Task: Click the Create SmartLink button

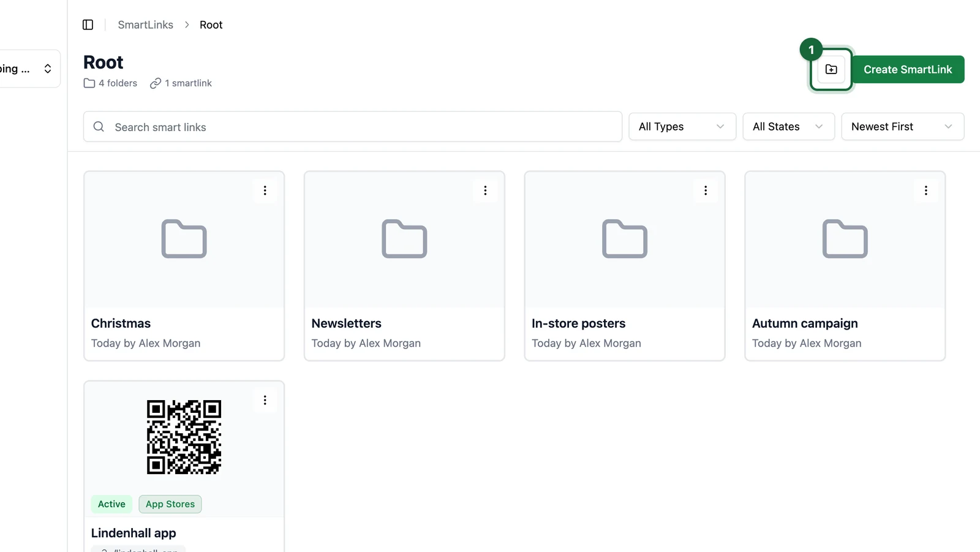Action: tap(908, 69)
